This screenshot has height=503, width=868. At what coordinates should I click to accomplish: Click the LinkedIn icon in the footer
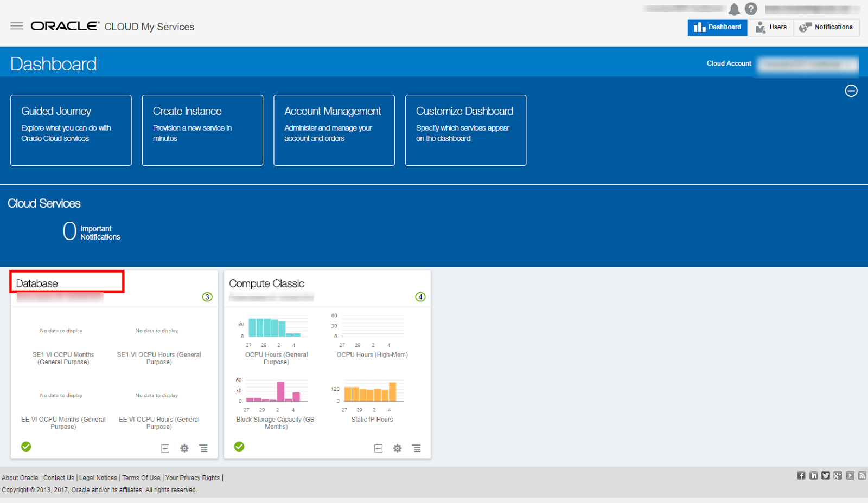pos(813,475)
